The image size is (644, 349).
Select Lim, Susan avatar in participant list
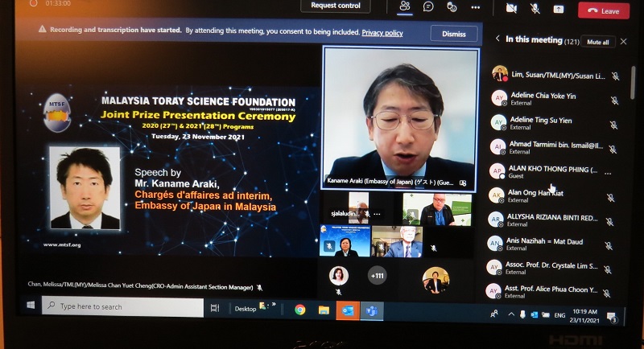click(x=500, y=73)
